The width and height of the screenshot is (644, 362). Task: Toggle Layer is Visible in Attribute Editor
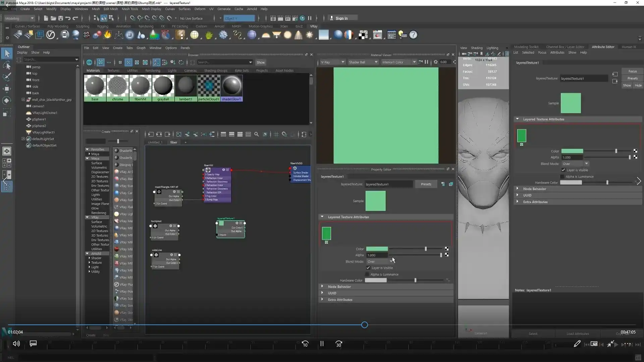coord(563,170)
